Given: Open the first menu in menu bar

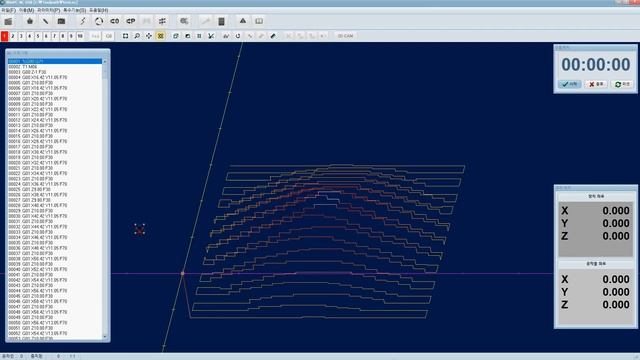Looking at the screenshot, I should [x=8, y=10].
